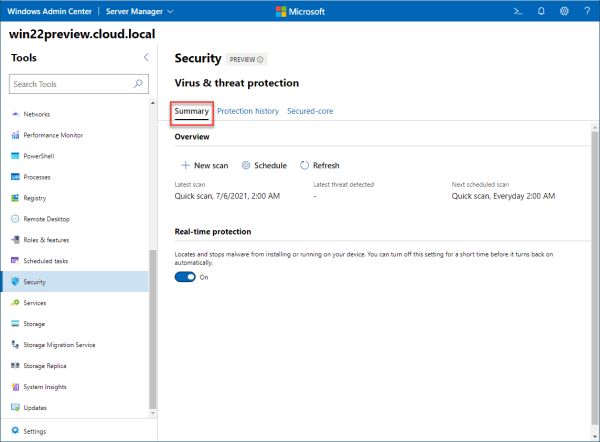Open the notifications bell
Screen dimensions: 600x442
[541, 11]
